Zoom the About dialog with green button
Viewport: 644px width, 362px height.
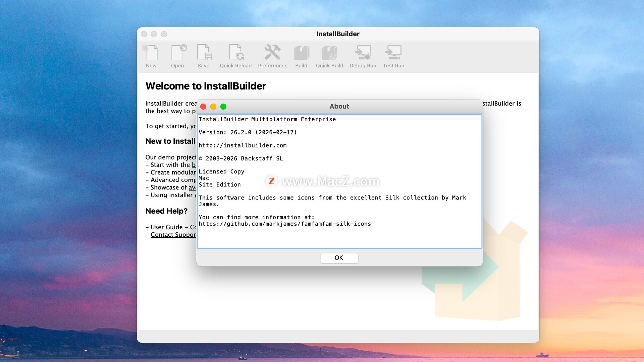click(x=223, y=107)
